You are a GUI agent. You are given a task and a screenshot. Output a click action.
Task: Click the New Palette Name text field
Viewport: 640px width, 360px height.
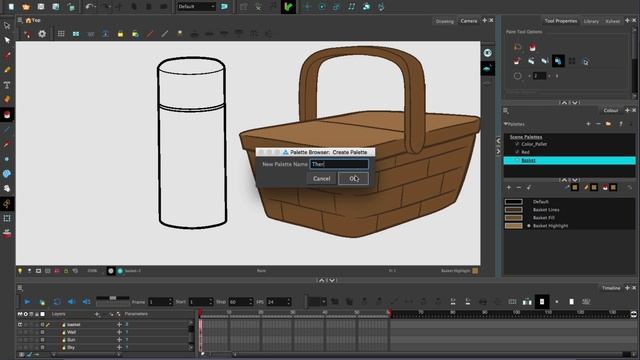pos(339,164)
